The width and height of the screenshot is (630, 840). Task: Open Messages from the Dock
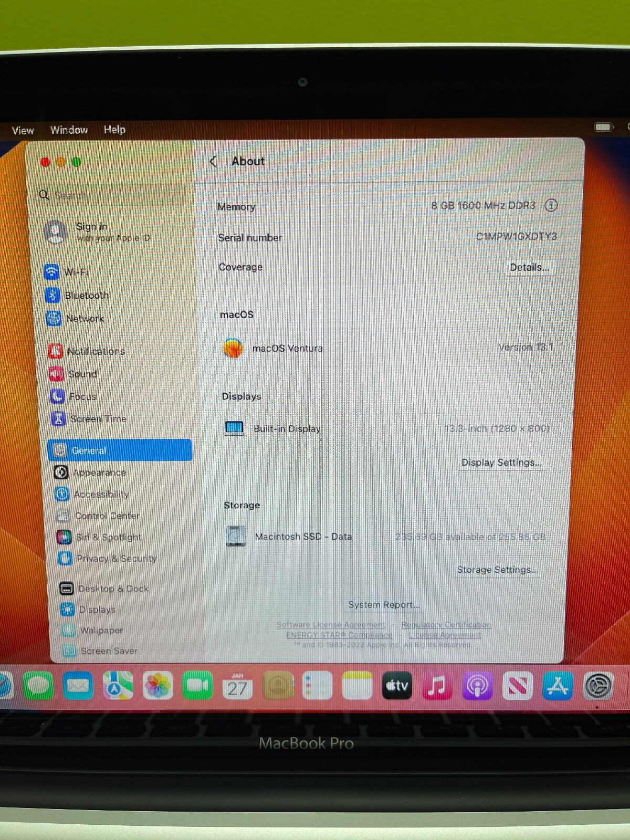click(x=38, y=686)
